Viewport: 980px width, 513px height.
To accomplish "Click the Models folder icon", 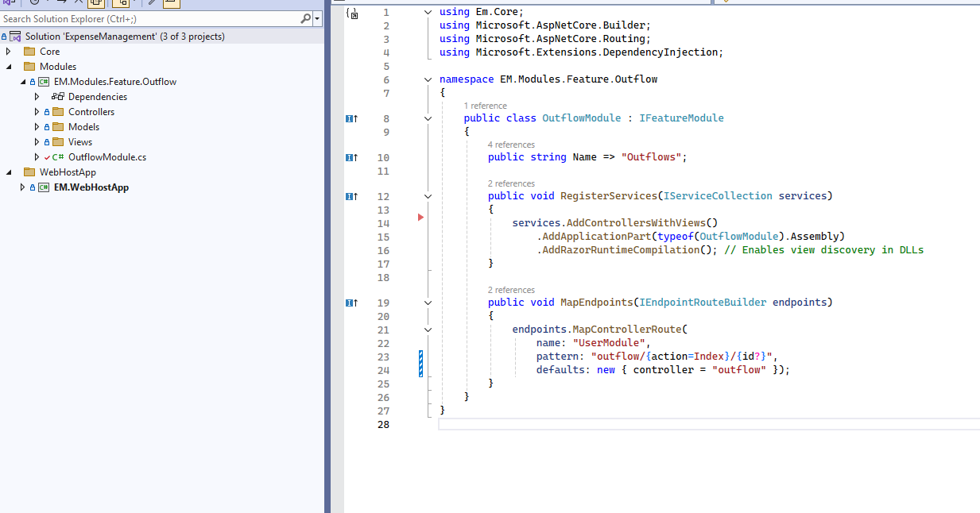I will [x=58, y=127].
